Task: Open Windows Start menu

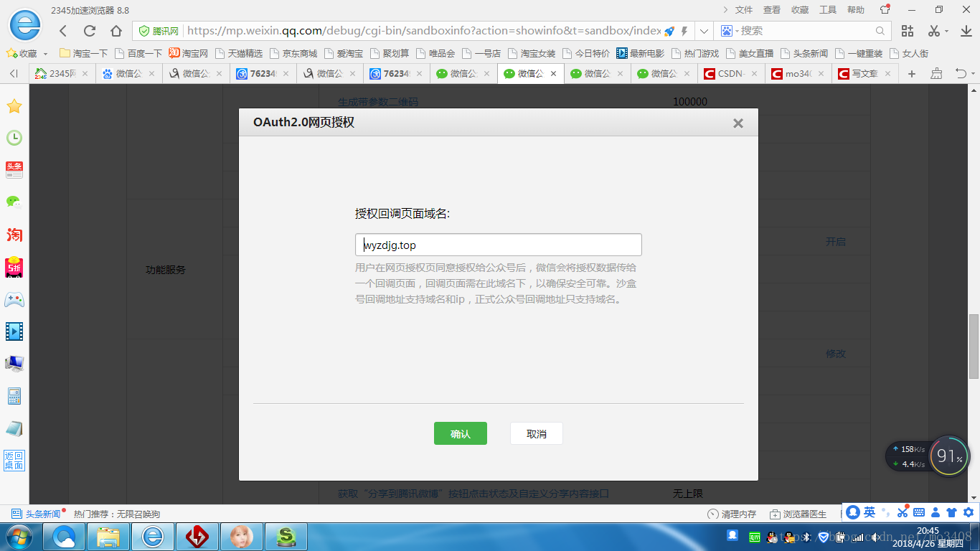Action: [19, 536]
